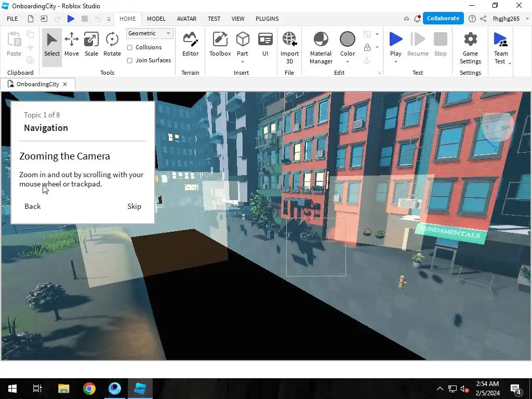The width and height of the screenshot is (532, 399).
Task: Click Back in the Navigation tutorial
Action: point(33,206)
